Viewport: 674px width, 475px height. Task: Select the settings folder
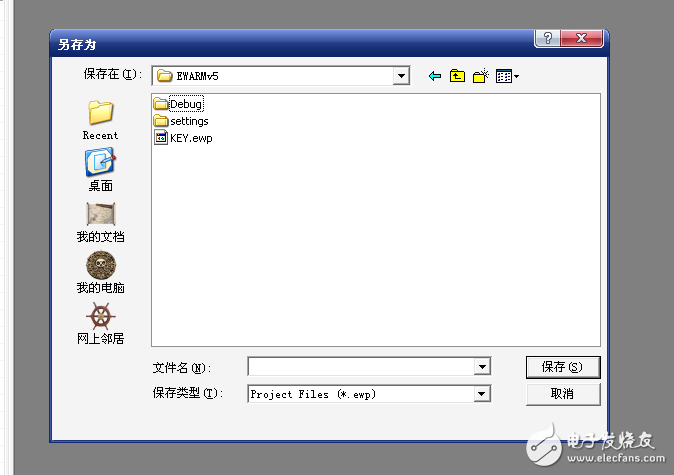[188, 121]
